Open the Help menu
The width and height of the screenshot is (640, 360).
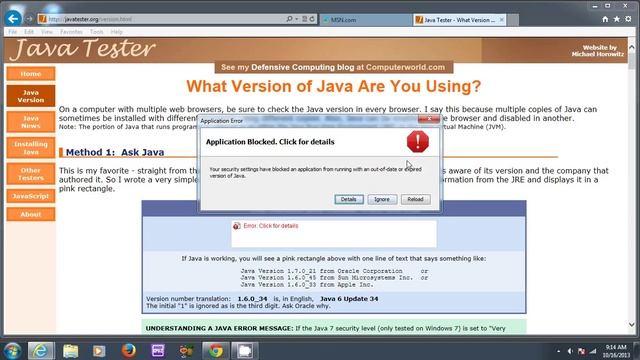pos(116,32)
